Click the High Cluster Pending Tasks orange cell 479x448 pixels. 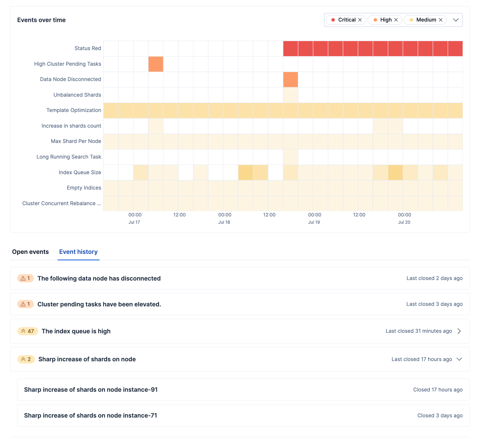point(156,64)
